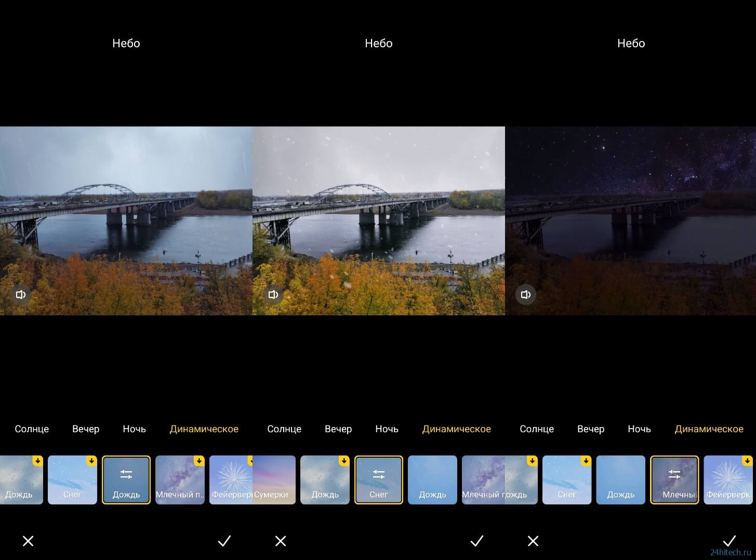
Task: Mute sound in the right starry-night preview
Action: pos(526,295)
